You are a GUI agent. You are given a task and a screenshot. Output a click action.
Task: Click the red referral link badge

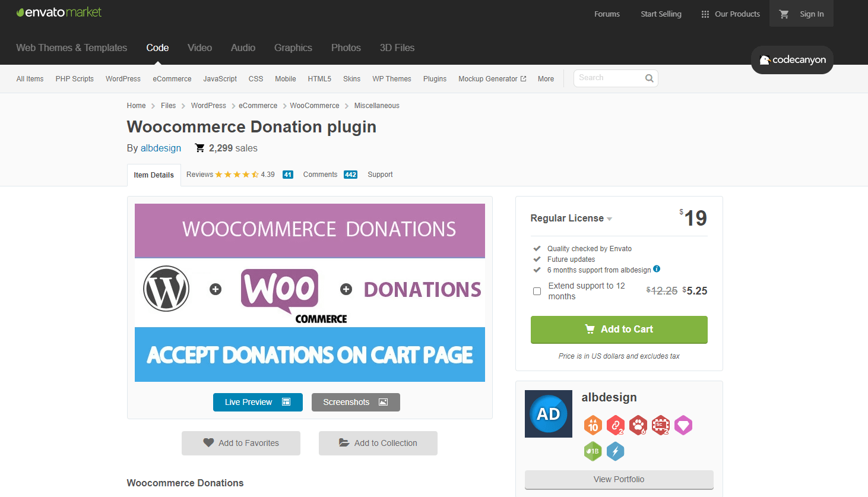coord(615,425)
